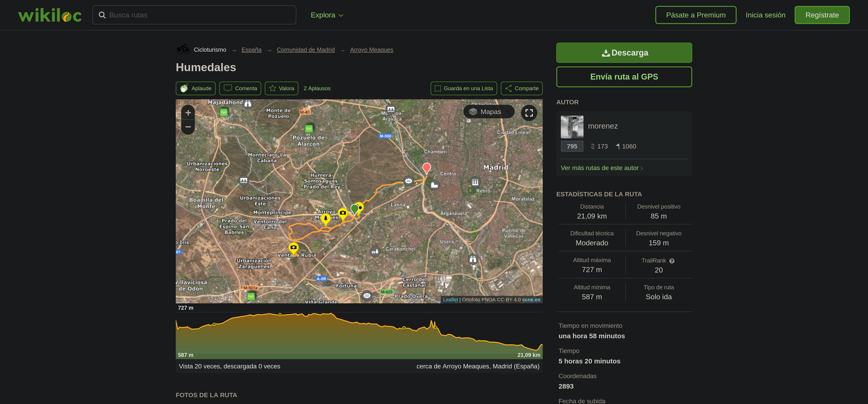Go to the España breadcrumb
This screenshot has height=404, width=868.
coord(251,50)
